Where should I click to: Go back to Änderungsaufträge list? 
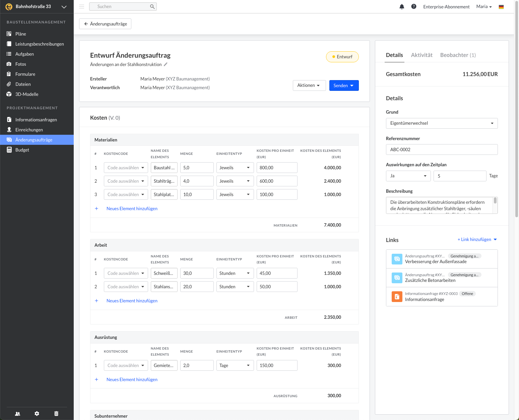click(x=105, y=24)
